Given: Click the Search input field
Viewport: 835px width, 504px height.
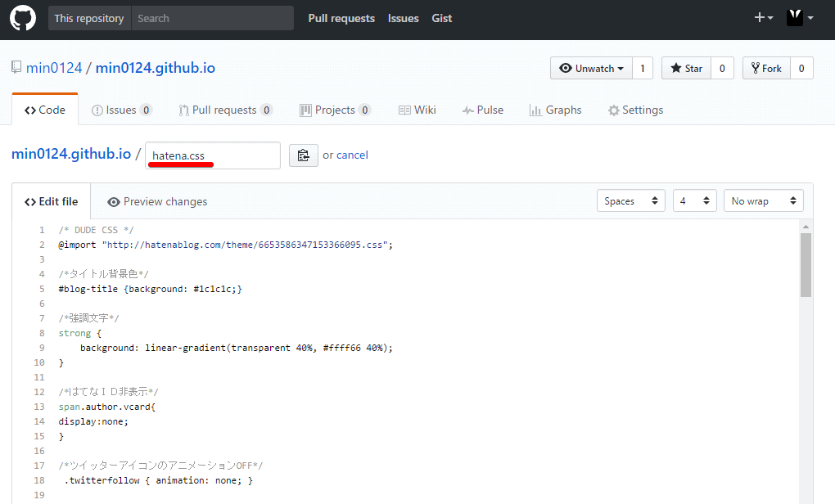Looking at the screenshot, I should (x=213, y=18).
